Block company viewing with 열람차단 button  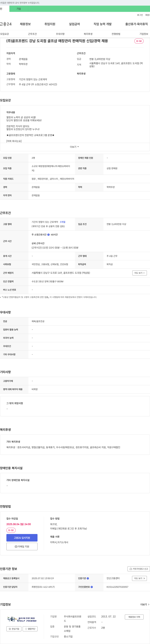click(x=30, y=629)
